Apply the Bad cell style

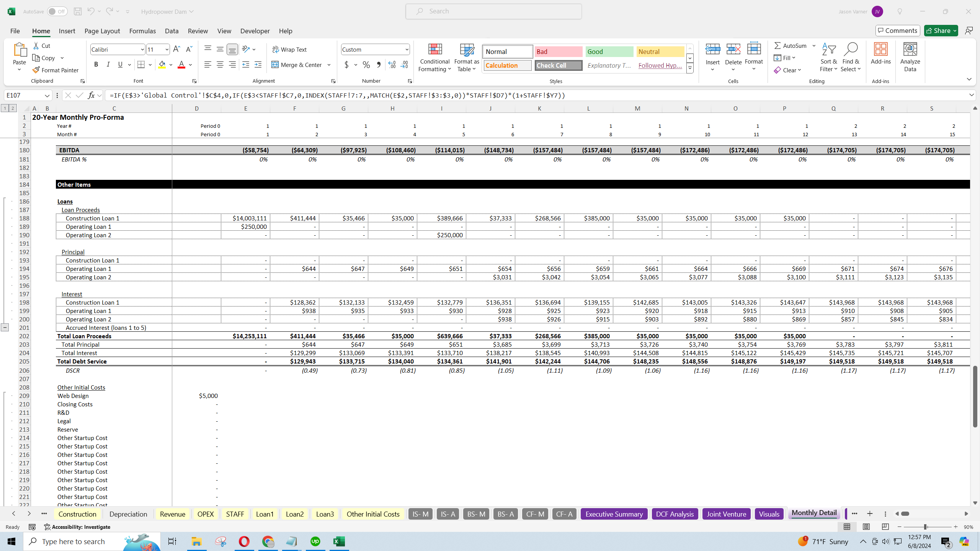(558, 52)
